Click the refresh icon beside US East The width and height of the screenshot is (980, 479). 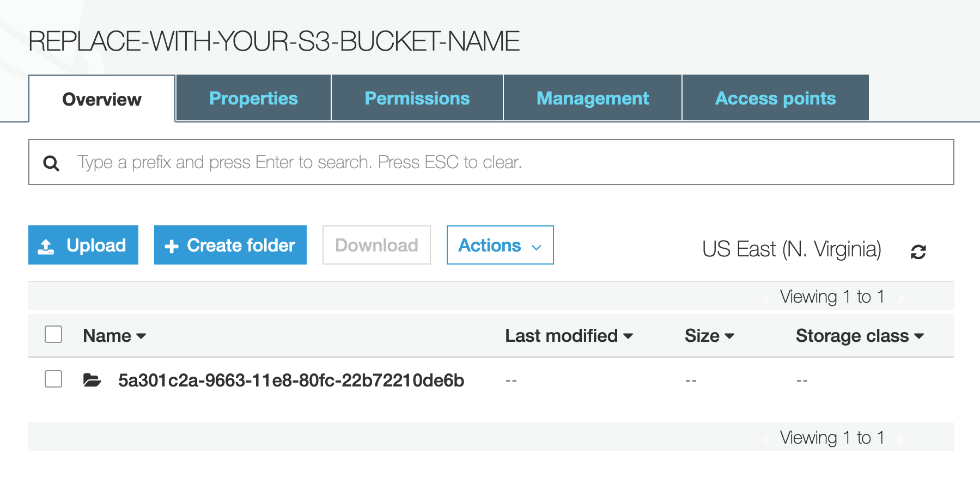tap(918, 251)
